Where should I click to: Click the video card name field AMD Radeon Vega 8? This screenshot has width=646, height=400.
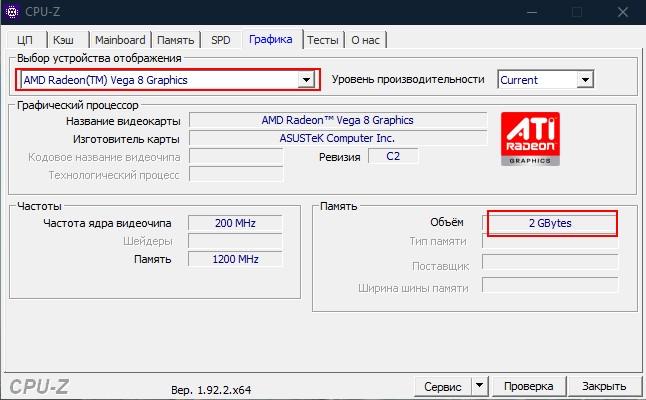pos(337,120)
